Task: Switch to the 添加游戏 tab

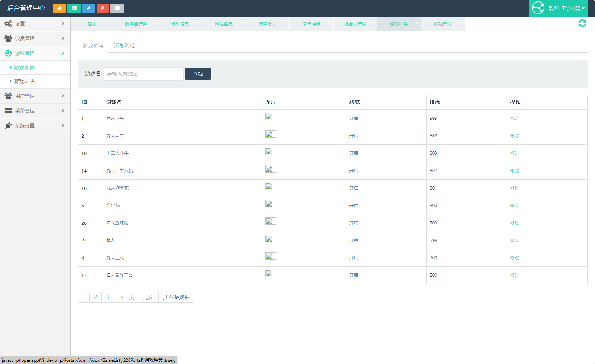Action: tap(124, 46)
